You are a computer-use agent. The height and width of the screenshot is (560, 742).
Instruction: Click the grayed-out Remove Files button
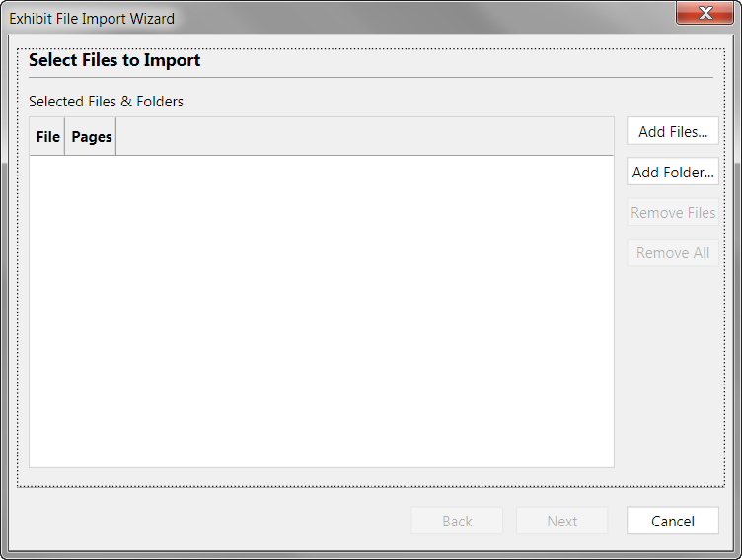pyautogui.click(x=673, y=212)
